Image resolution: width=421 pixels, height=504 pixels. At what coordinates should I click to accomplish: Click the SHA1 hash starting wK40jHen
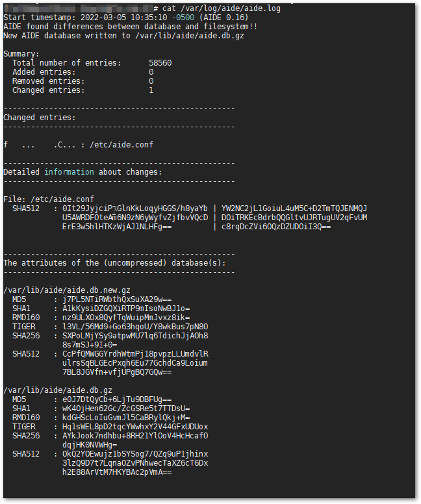click(x=126, y=409)
